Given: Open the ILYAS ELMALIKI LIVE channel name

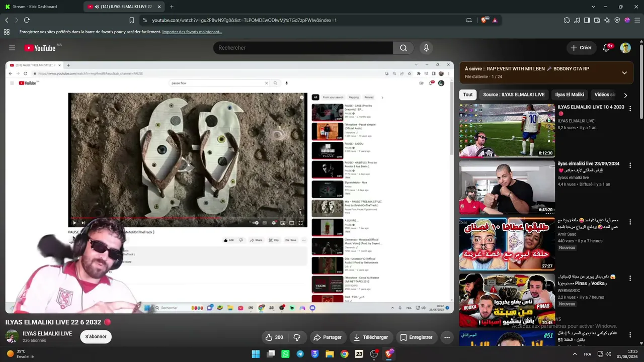Looking at the screenshot, I should coord(47,334).
